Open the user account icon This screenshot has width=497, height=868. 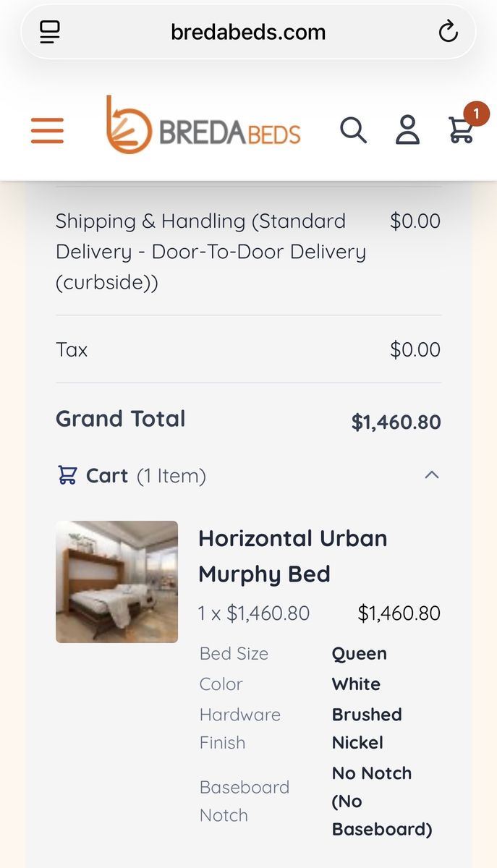pyautogui.click(x=407, y=130)
